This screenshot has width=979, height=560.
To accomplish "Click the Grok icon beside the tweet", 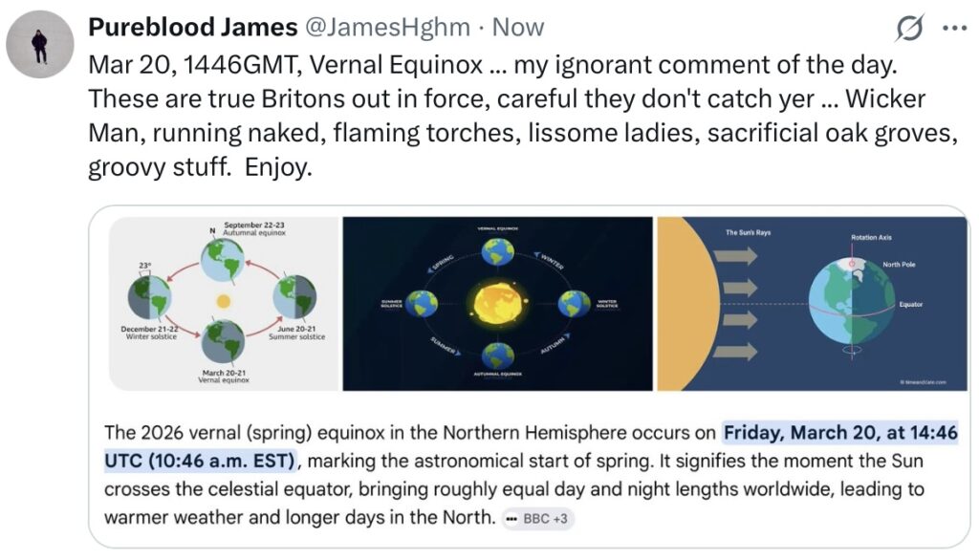I will (x=909, y=30).
